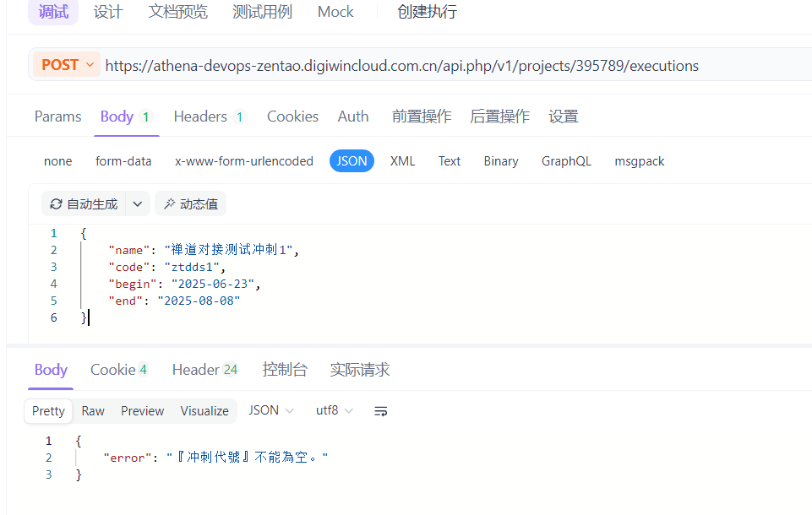Switch to the Mock tab
Image resolution: width=812 pixels, height=515 pixels.
[335, 12]
